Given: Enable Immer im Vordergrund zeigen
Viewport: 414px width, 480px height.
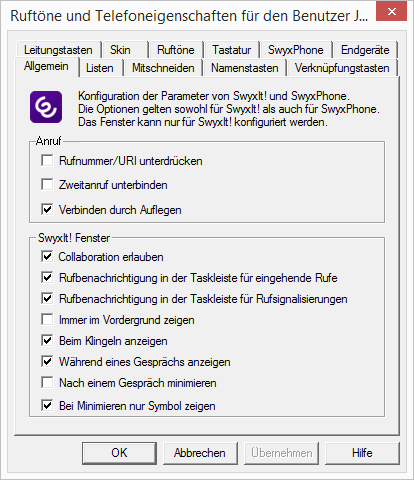Looking at the screenshot, I should tap(47, 319).
